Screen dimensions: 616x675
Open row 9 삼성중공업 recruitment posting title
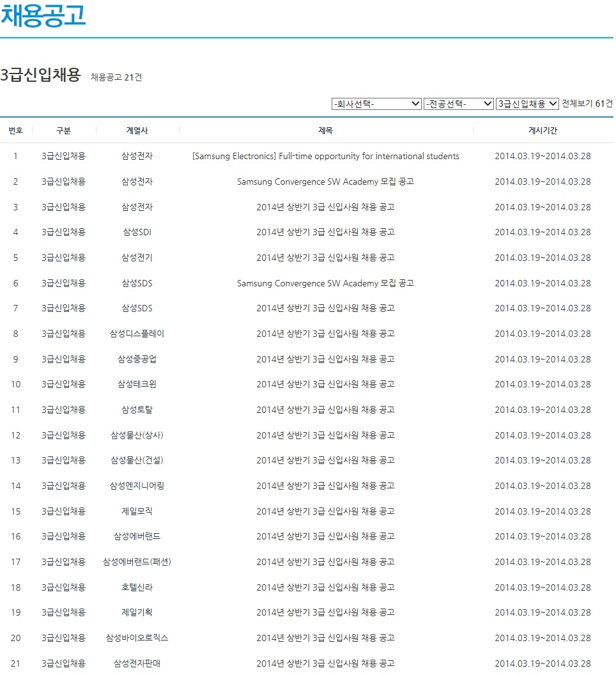pos(325,359)
